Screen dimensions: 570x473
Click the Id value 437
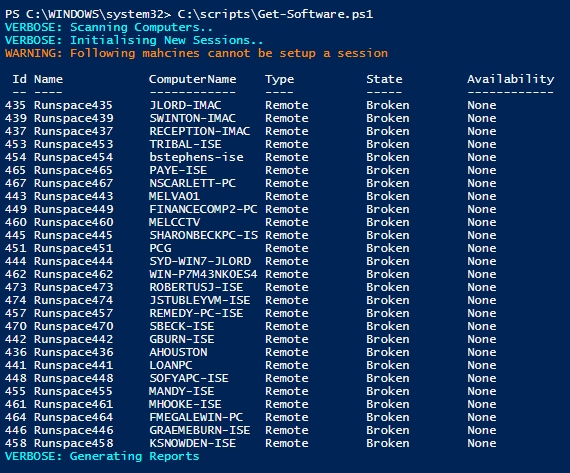point(16,131)
